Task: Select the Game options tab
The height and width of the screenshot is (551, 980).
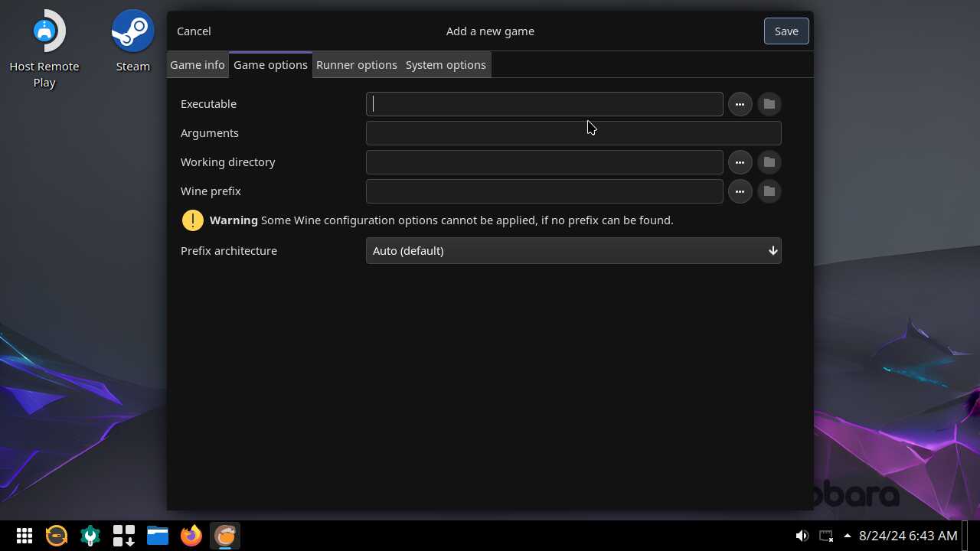Action: pos(270,65)
